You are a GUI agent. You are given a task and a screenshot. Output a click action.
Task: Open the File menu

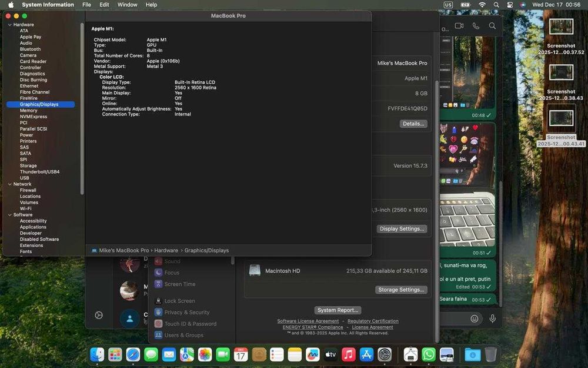click(x=86, y=5)
